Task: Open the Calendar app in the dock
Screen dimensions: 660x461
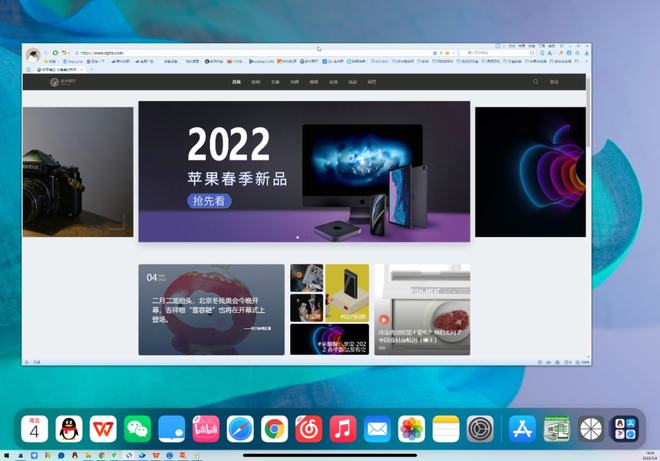Action: tap(35, 429)
